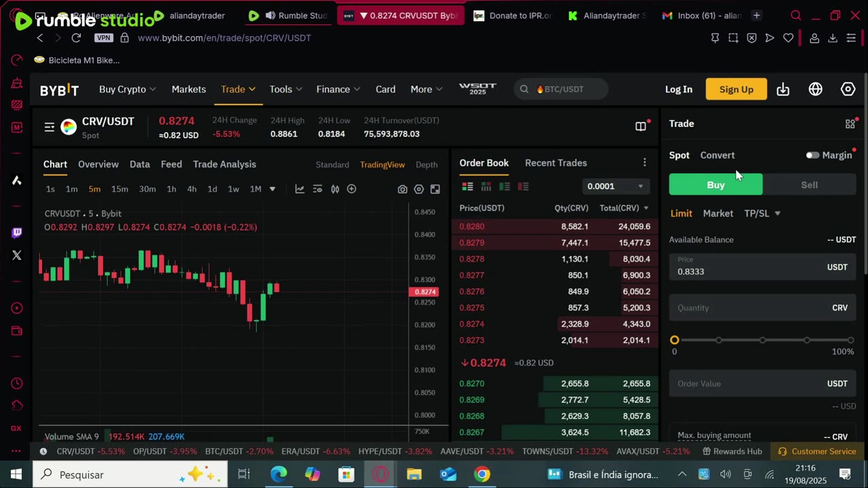Show combined buy and sell order book view

tap(467, 186)
